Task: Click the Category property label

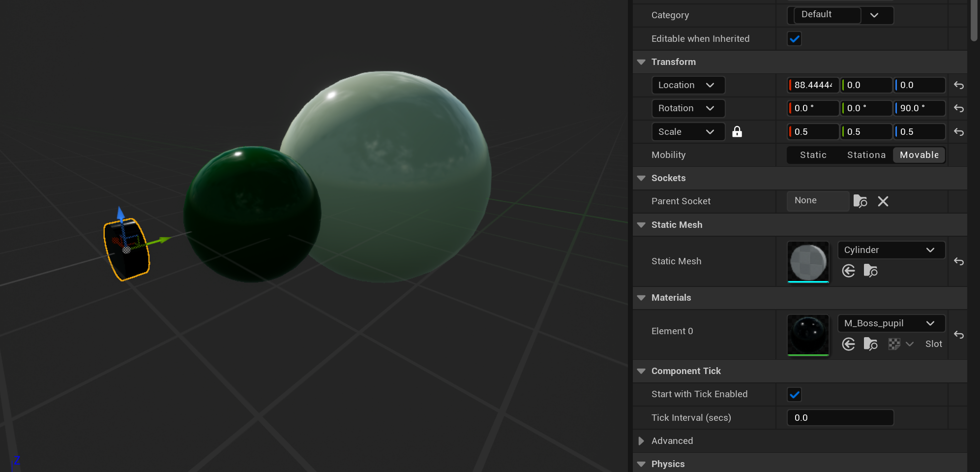Action: tap(670, 15)
